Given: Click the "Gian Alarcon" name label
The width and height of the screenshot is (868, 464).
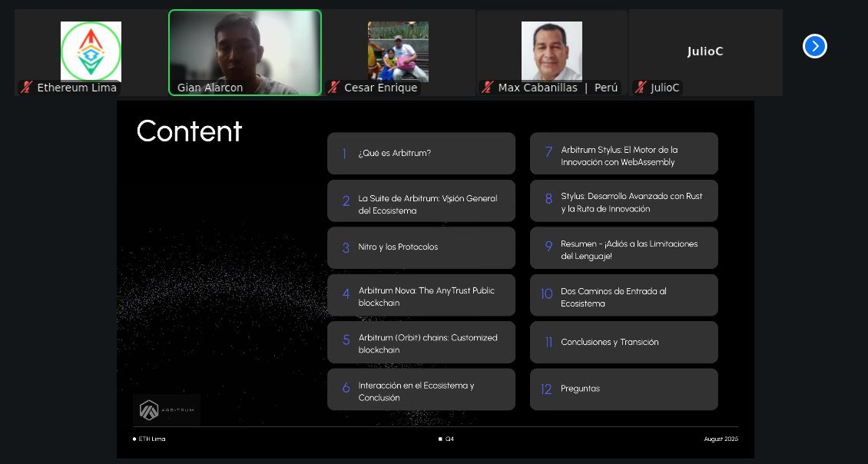Looking at the screenshot, I should point(210,88).
